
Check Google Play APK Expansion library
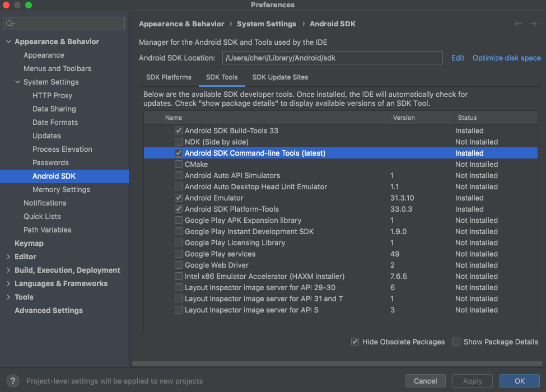[179, 220]
